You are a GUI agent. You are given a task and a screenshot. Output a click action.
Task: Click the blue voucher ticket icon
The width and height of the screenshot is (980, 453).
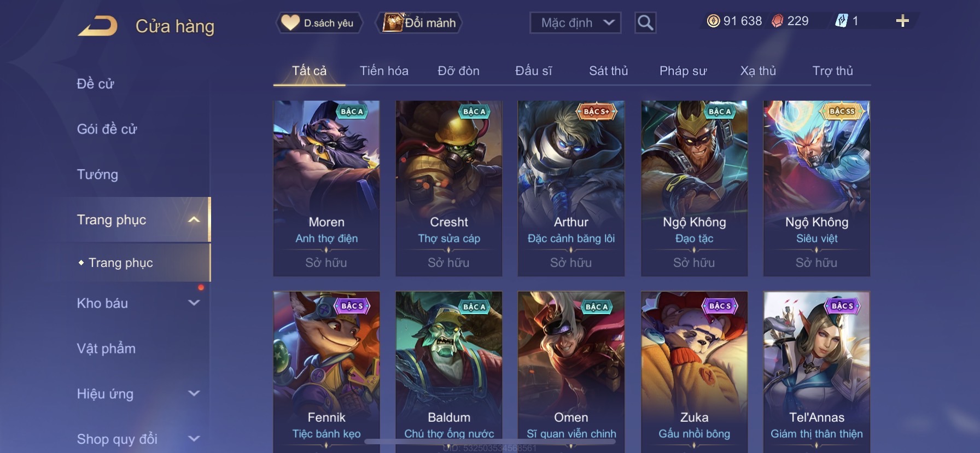pos(842,21)
